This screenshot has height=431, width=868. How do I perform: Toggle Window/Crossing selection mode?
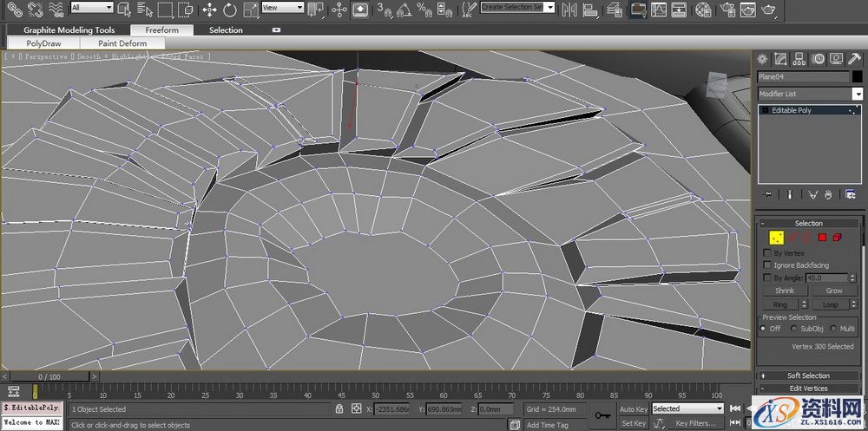pyautogui.click(x=186, y=9)
